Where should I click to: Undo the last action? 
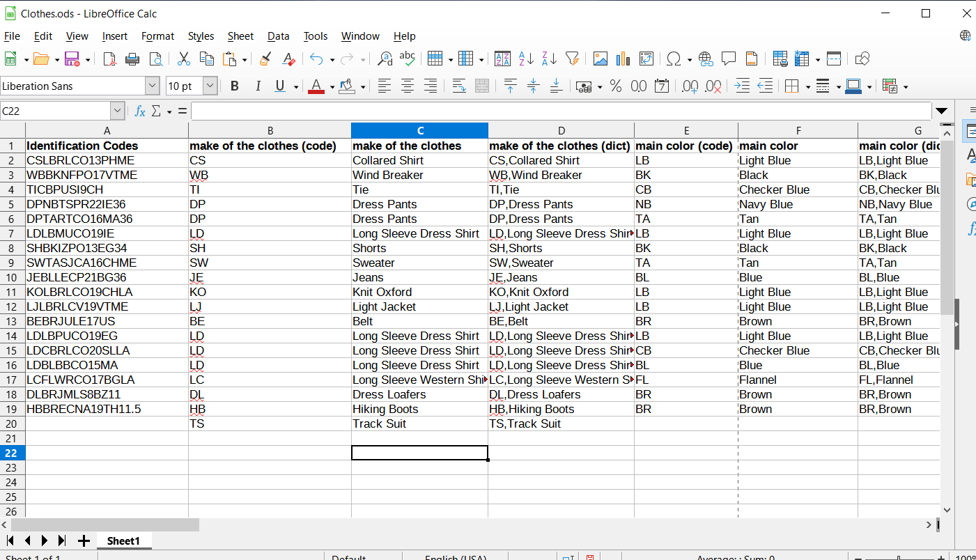tap(316, 59)
